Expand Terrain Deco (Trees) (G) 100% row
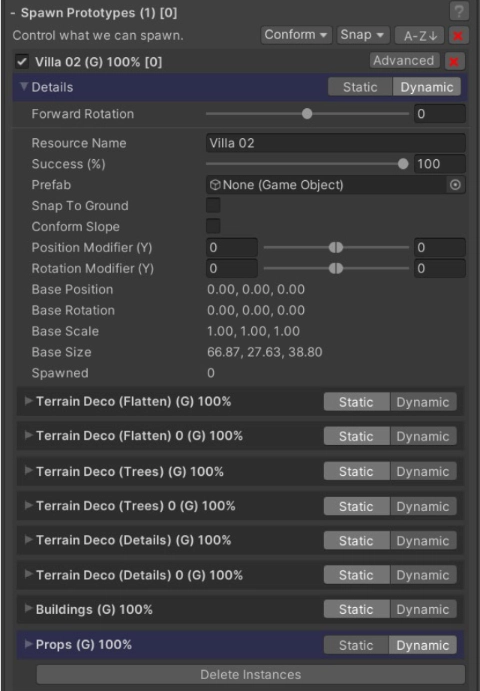The width and height of the screenshot is (480, 691). 28,471
